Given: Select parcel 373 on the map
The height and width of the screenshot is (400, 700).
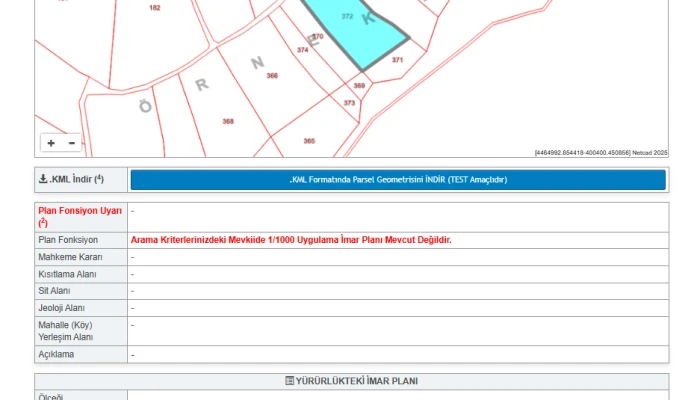Looking at the screenshot, I should (349, 103).
